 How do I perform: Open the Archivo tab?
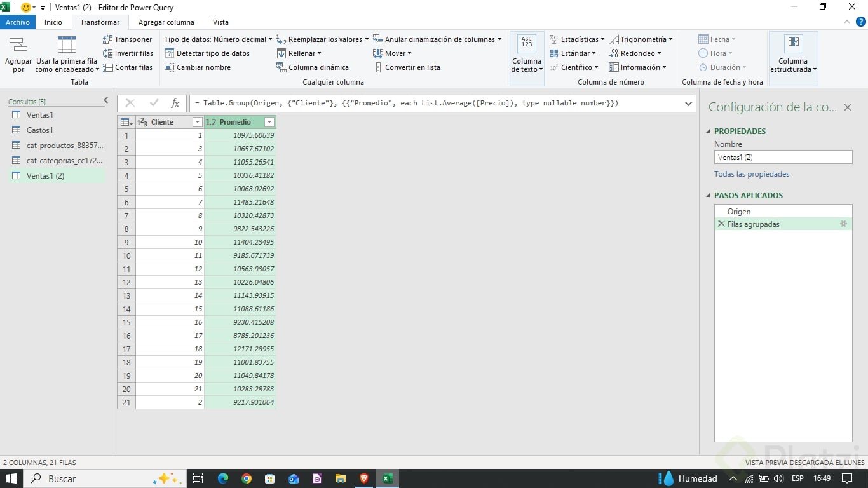18,22
